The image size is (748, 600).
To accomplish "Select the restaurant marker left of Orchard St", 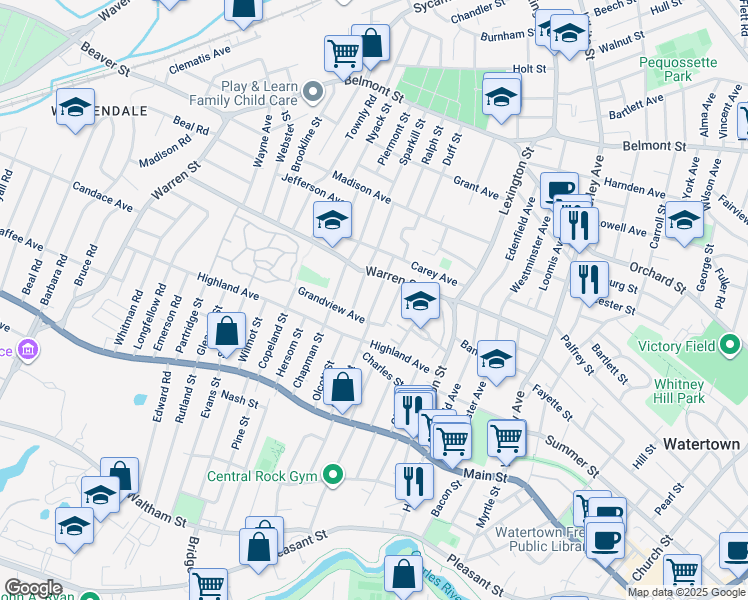I will pyautogui.click(x=589, y=277).
